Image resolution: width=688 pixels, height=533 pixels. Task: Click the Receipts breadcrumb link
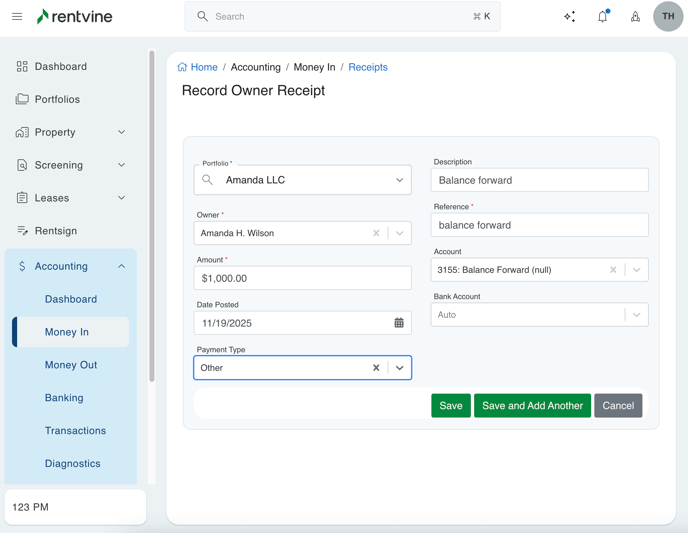click(x=368, y=67)
